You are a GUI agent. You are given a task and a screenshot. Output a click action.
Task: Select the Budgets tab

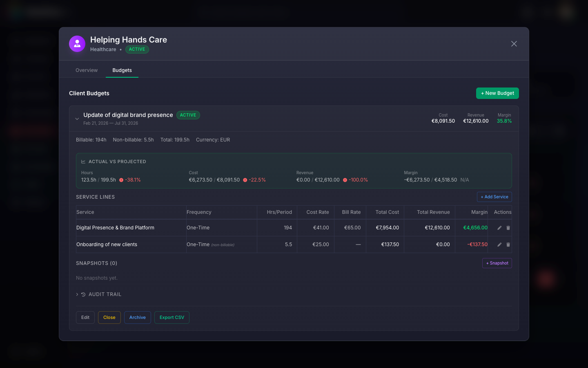pos(122,70)
